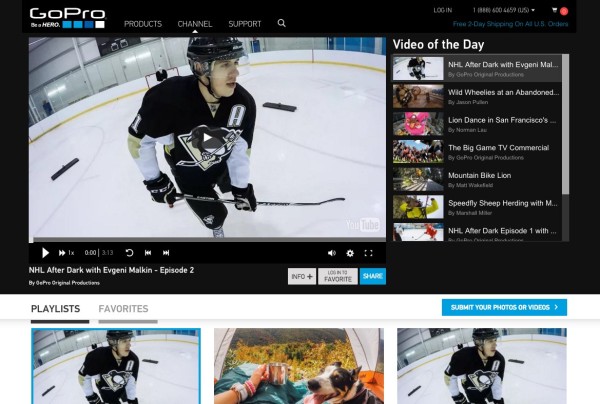Click By GoPro Original Productions under video title
Image resolution: width=600 pixels, height=404 pixels.
[64, 283]
